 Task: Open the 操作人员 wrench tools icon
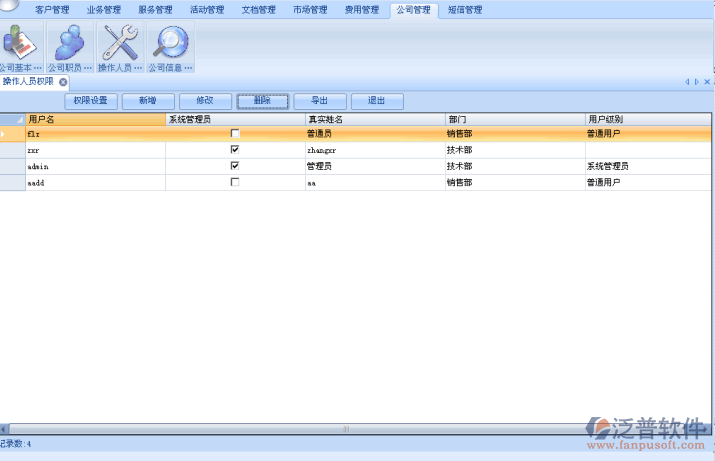coord(120,47)
